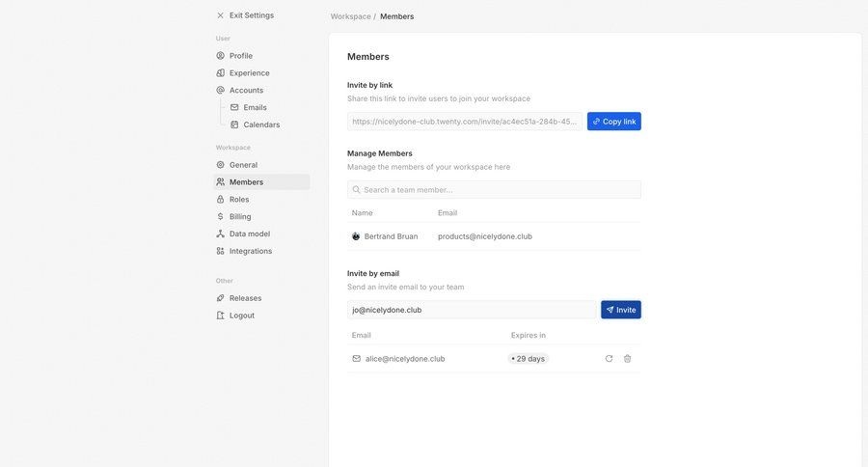Click the Experience icon in sidebar
This screenshot has width=868, height=467.
[x=220, y=72]
